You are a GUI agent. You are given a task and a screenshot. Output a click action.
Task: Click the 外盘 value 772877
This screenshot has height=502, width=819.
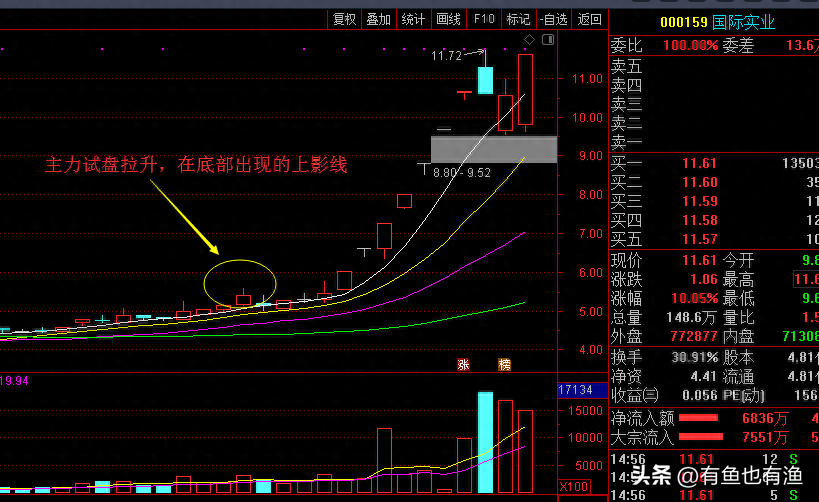pyautogui.click(x=694, y=336)
